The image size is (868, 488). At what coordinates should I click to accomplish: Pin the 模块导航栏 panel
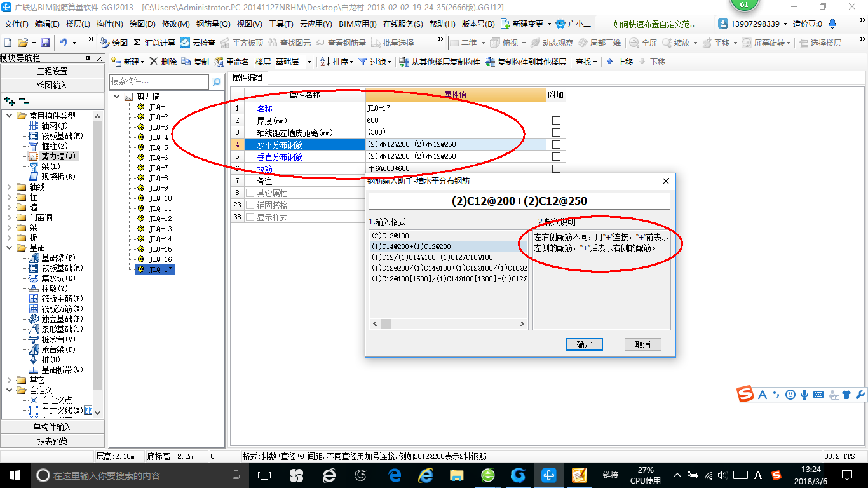(88, 58)
